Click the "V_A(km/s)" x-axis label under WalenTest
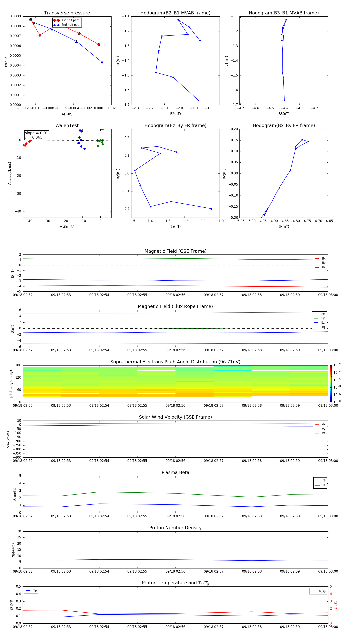The width and height of the screenshot is (351, 644). click(67, 227)
